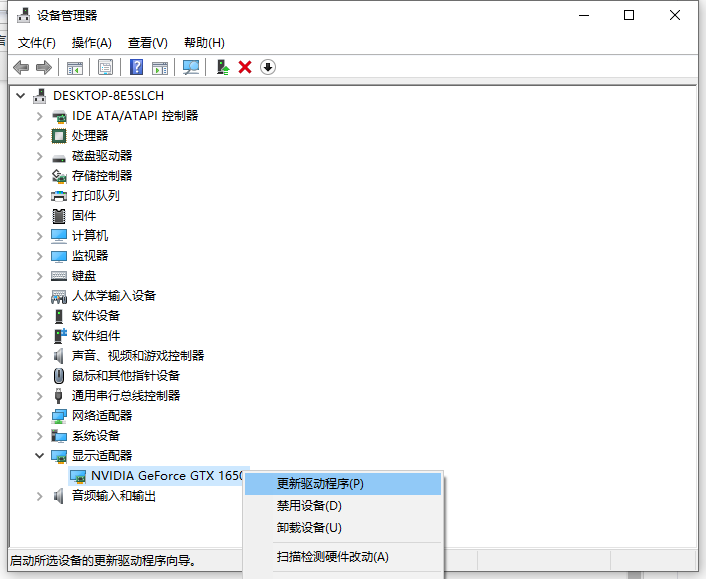Click the blue help question mark icon
This screenshot has height=579, width=706.
point(137,67)
